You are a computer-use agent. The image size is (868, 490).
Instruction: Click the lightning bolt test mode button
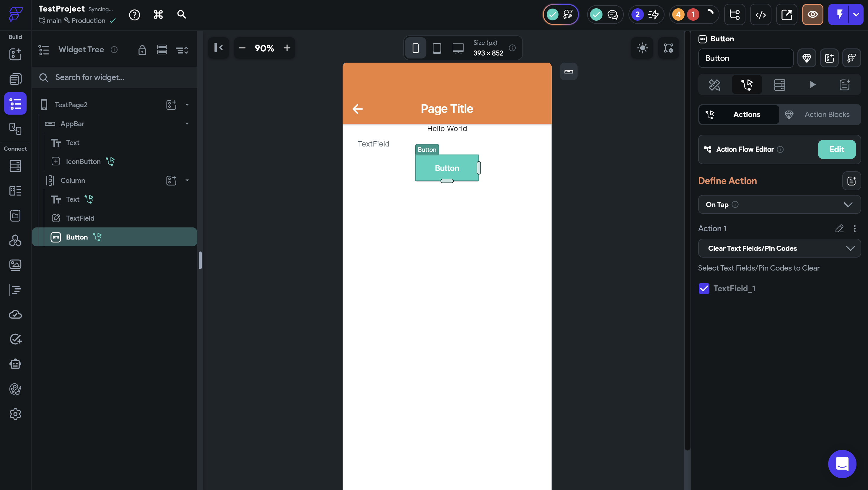point(839,14)
